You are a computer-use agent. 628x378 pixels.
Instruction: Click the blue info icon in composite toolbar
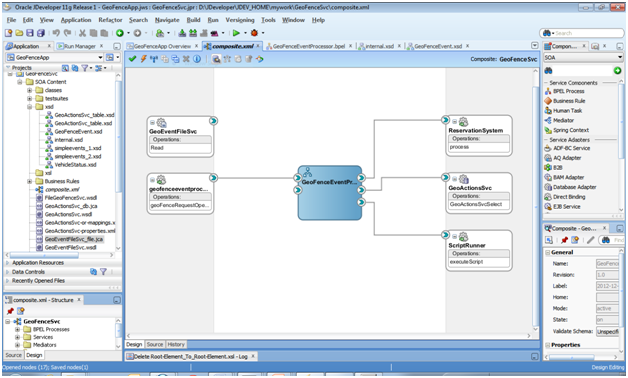click(197, 59)
